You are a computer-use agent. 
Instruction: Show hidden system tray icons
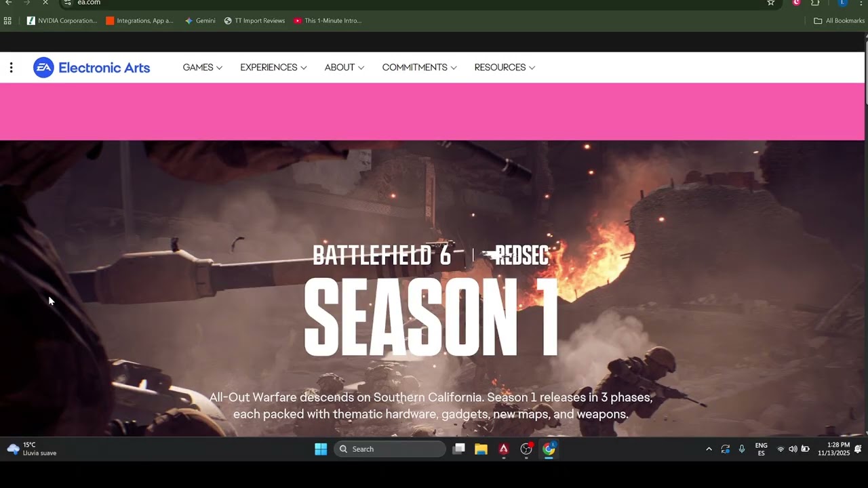[709, 449]
